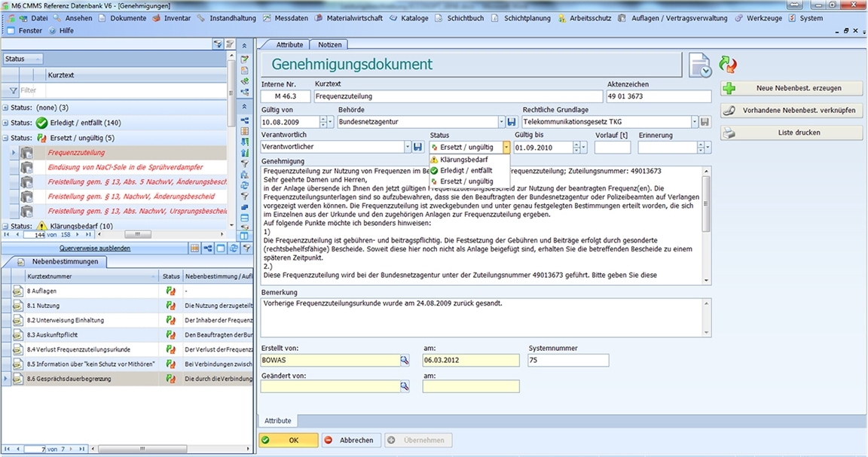This screenshot has width=868, height=457.
Task: Click the funnel filter icon beside Querverweise ausblenden
Action: (x=247, y=248)
